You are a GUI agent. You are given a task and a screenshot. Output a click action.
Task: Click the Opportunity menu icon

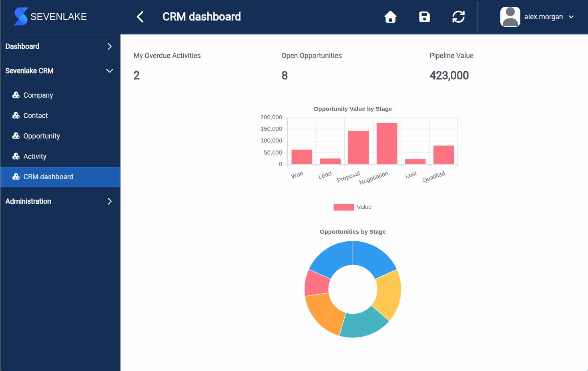[16, 136]
